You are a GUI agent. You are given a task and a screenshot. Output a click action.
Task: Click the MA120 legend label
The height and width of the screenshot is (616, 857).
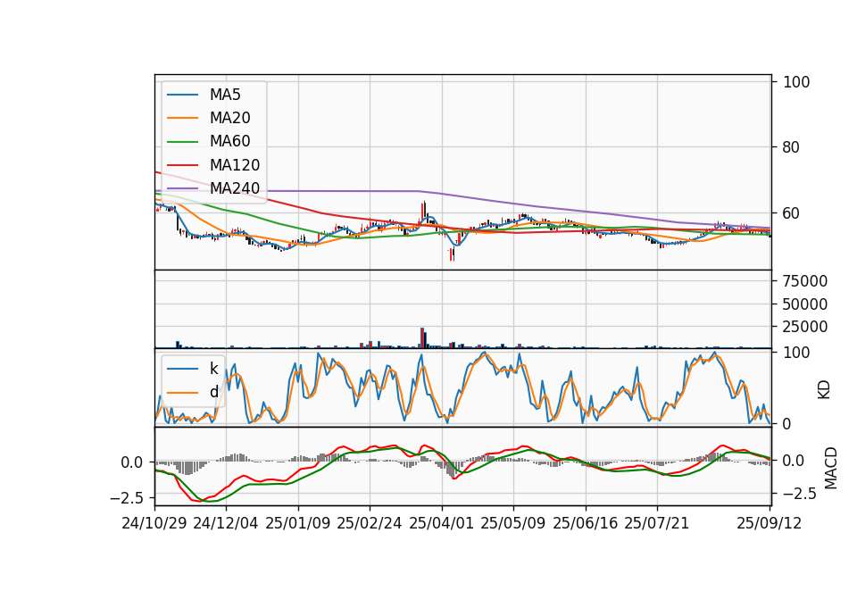[235, 165]
